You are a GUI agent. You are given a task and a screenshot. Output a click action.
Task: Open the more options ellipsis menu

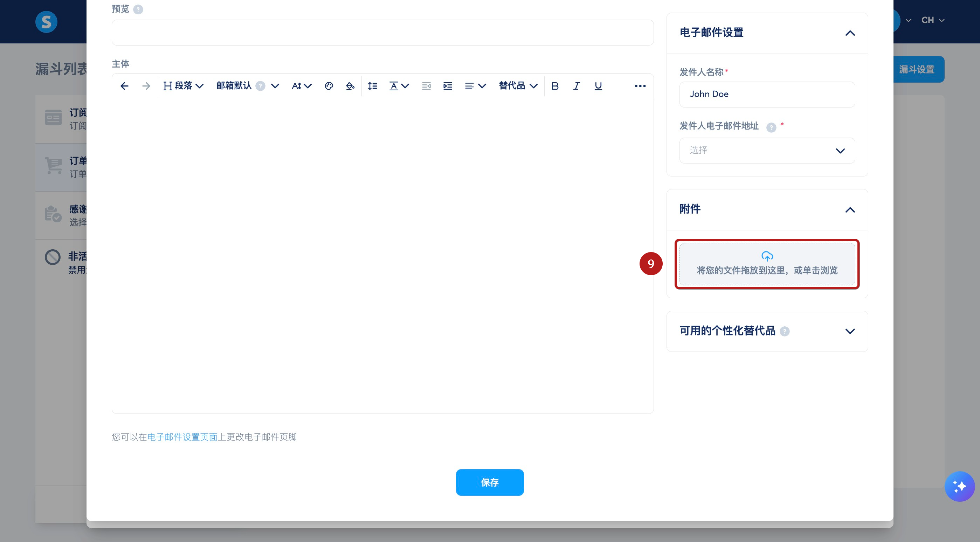[640, 86]
